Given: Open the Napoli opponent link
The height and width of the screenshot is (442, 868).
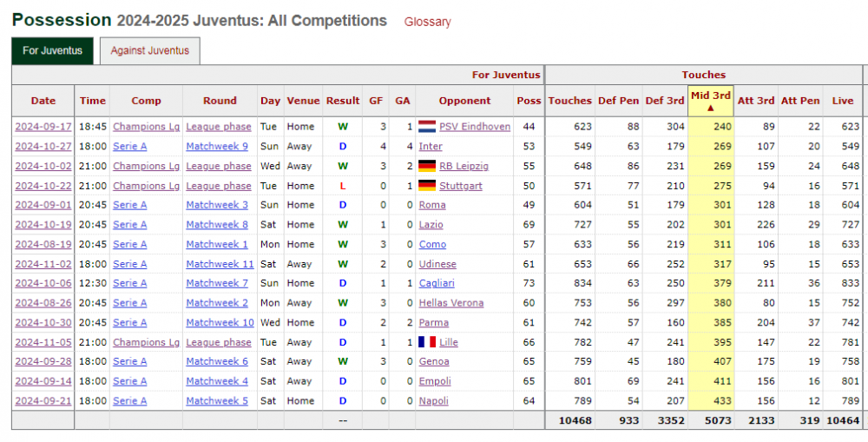Looking at the screenshot, I should point(433,400).
